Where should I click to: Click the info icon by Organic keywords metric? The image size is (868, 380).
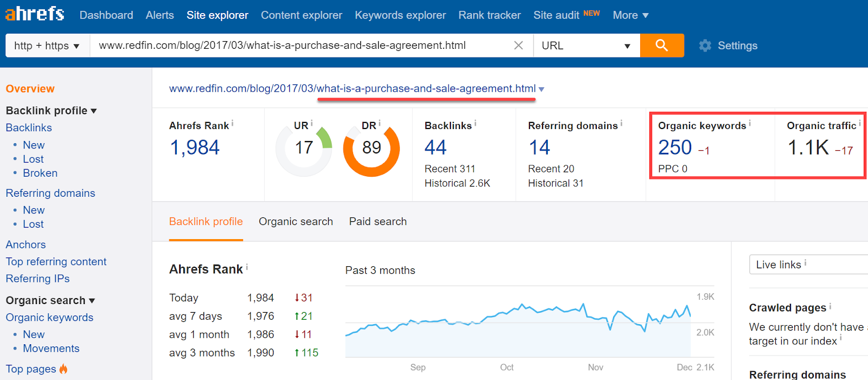pyautogui.click(x=750, y=124)
